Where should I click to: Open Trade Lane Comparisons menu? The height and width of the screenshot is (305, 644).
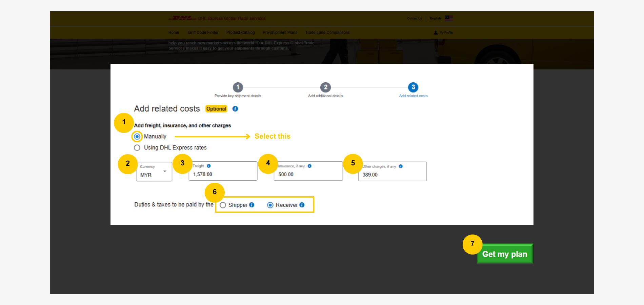point(327,33)
